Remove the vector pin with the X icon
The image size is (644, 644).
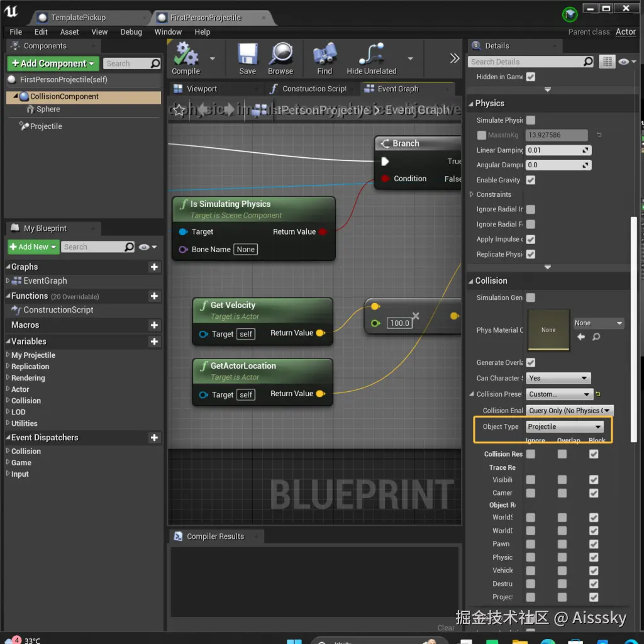[x=416, y=316]
